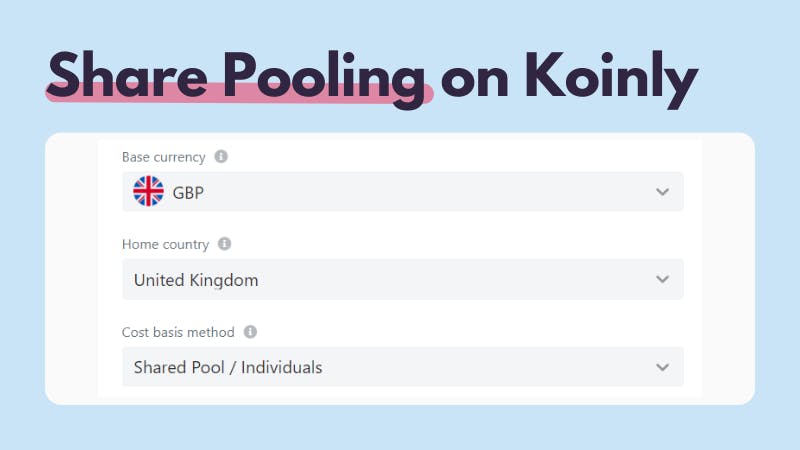800x450 pixels.
Task: Expand the Cost basis method chevron arrow
Action: pyautogui.click(x=662, y=367)
